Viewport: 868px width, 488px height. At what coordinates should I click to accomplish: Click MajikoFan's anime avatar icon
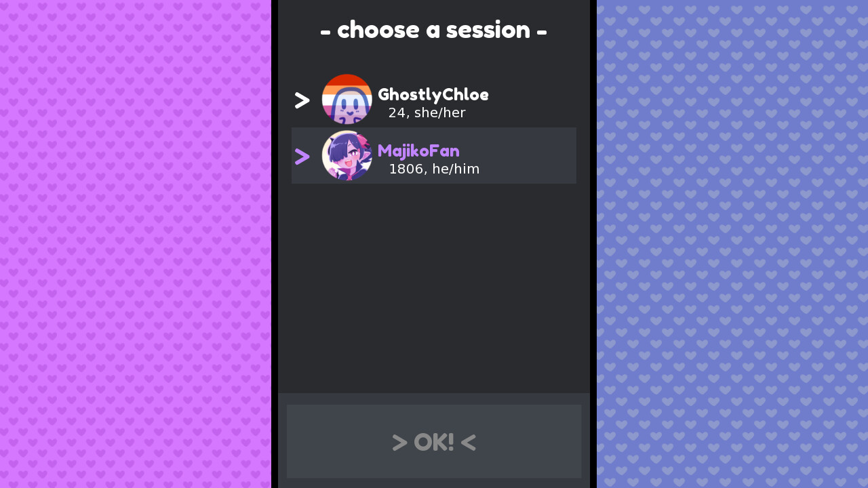pos(347,155)
